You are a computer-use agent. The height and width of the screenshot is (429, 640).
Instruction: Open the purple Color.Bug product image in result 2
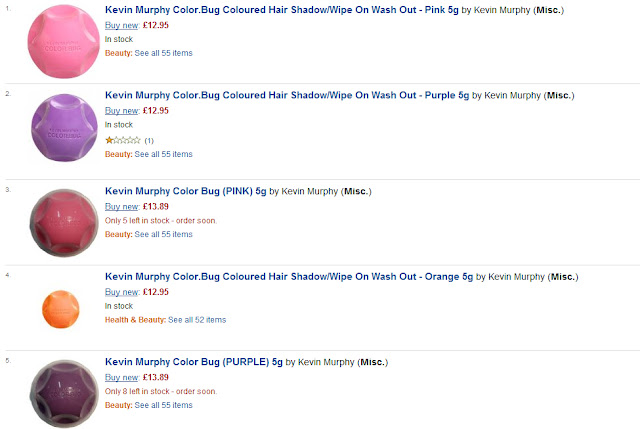coord(64,128)
